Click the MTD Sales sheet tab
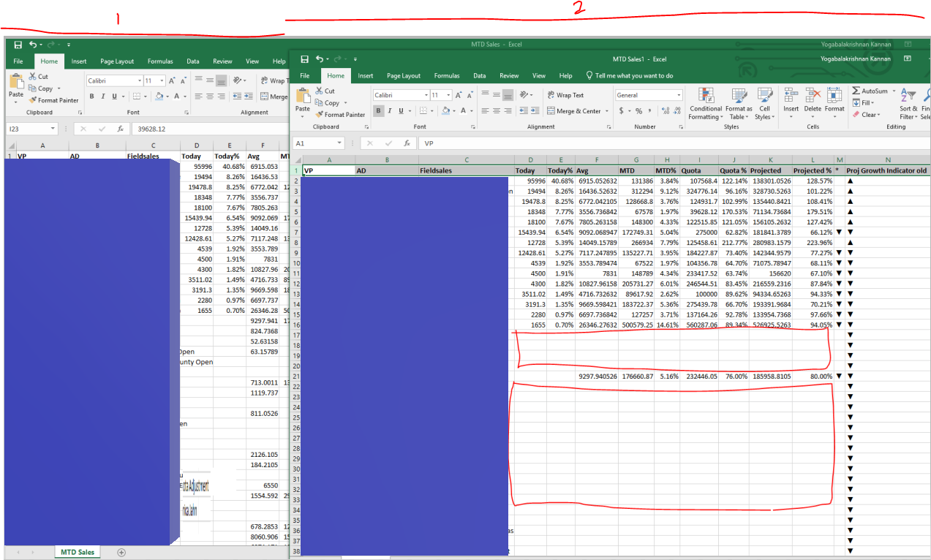This screenshot has width=931, height=560. coord(79,552)
